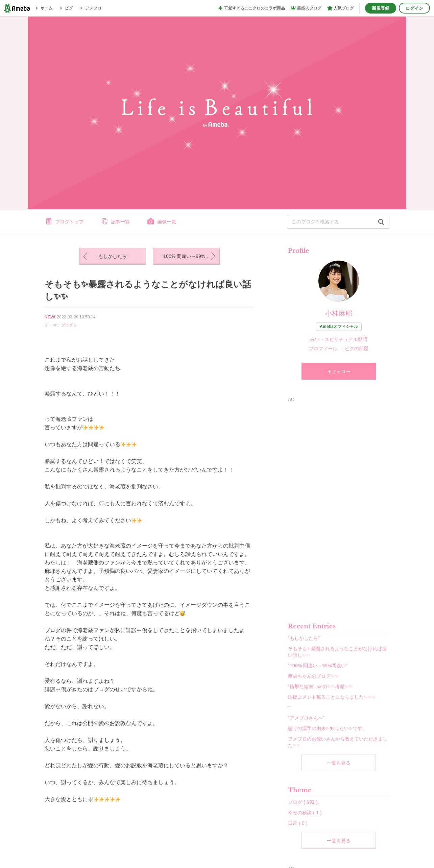Viewport: 434px width, 868px height.
Task: Open 小林麻耶 profile picture
Action: tap(339, 281)
